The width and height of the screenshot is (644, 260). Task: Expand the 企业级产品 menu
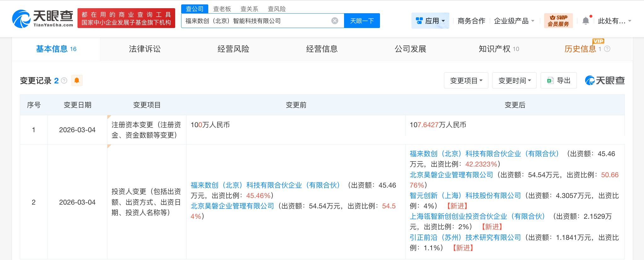coord(514,21)
